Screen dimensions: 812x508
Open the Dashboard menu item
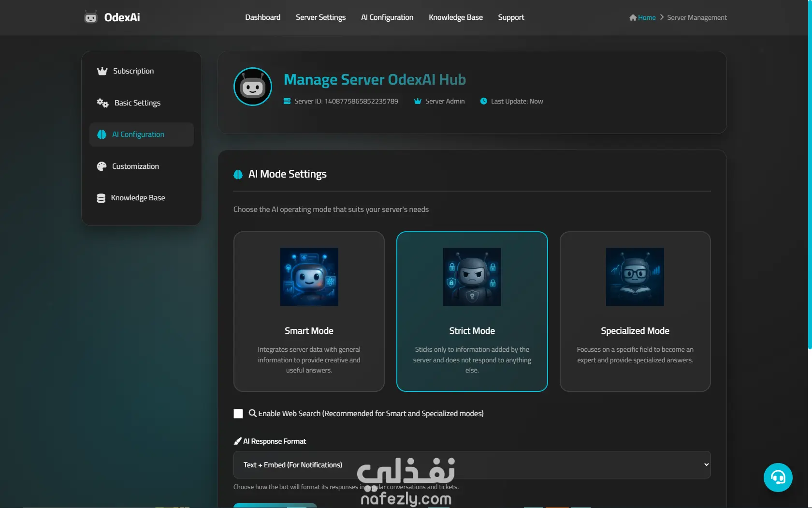263,17
